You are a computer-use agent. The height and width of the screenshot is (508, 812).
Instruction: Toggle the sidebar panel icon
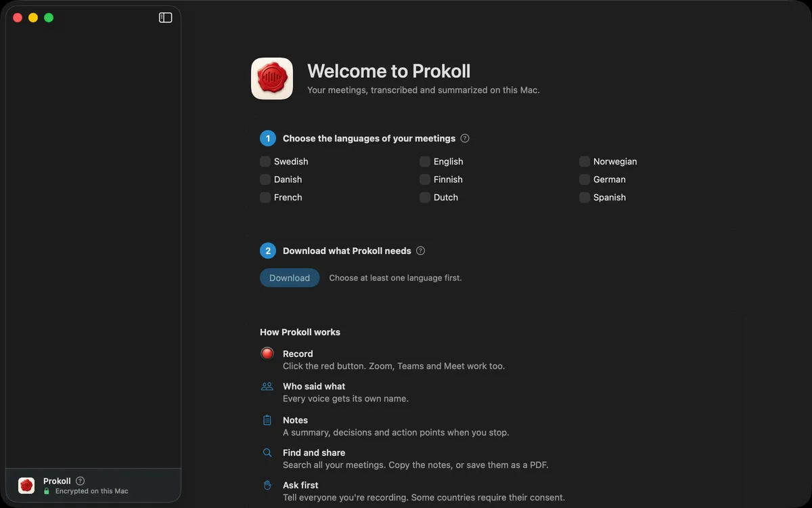pos(165,18)
